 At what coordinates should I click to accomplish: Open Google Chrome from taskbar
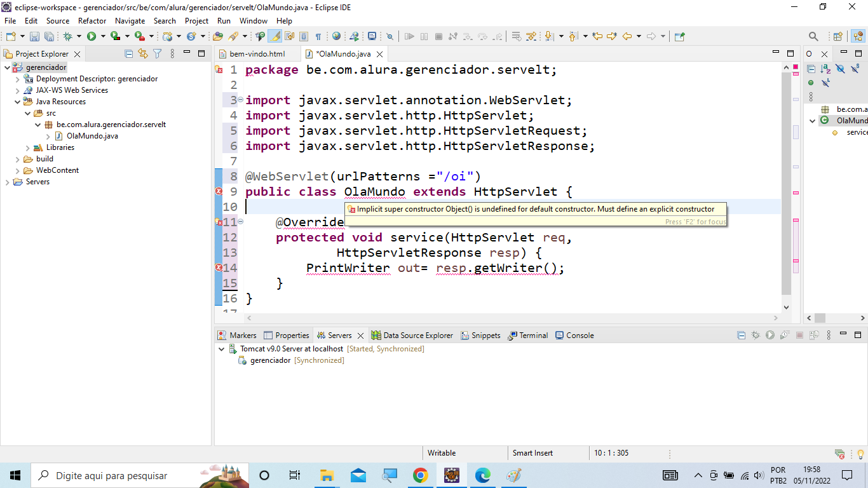(x=420, y=475)
